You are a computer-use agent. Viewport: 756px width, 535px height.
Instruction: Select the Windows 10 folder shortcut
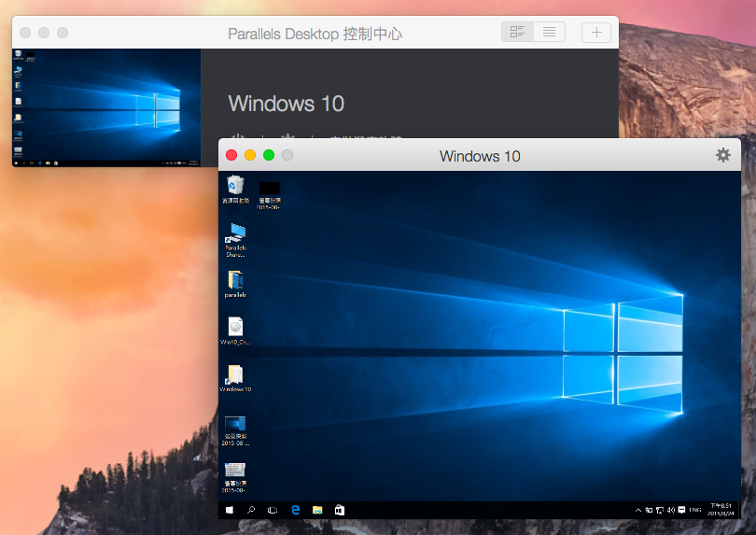tap(235, 378)
